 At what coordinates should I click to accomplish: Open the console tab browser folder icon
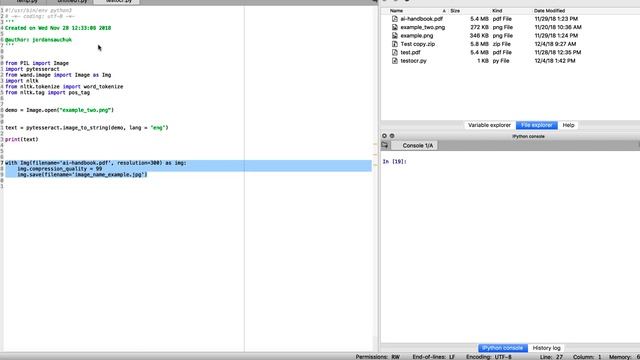(x=385, y=145)
